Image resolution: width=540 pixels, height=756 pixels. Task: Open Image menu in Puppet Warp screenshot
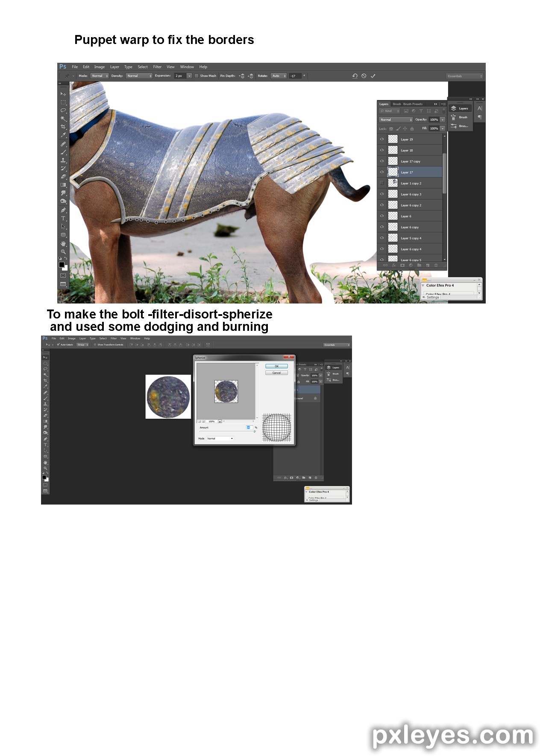pyautogui.click(x=99, y=67)
